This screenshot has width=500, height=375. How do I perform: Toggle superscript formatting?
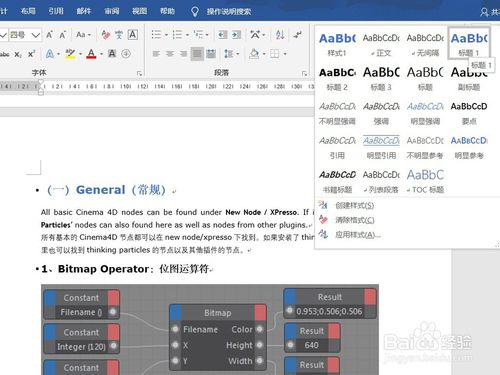[x=31, y=54]
